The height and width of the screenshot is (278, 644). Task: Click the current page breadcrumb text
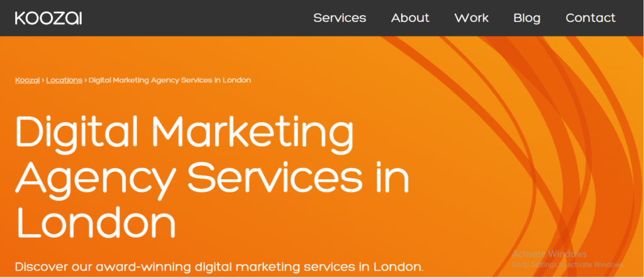170,80
